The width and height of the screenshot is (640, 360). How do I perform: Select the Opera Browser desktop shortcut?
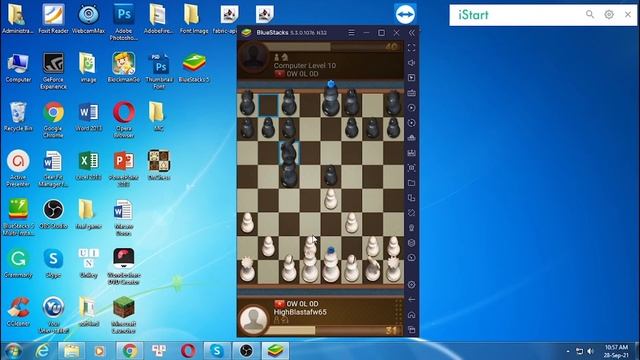click(x=124, y=120)
